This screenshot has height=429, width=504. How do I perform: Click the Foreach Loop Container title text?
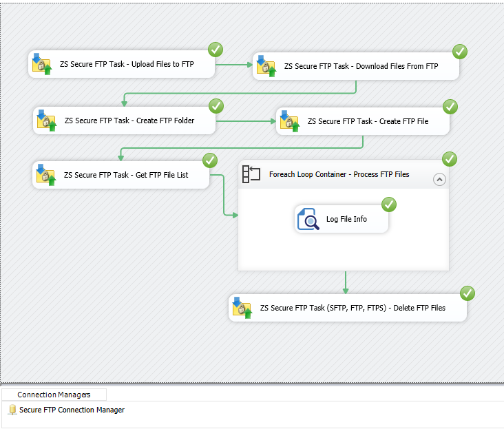339,175
